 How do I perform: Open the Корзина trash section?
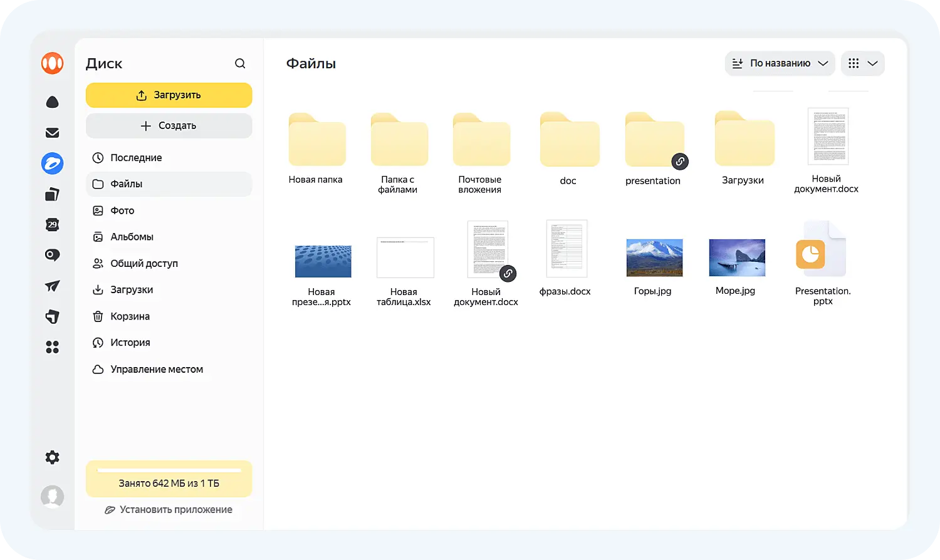pos(130,316)
